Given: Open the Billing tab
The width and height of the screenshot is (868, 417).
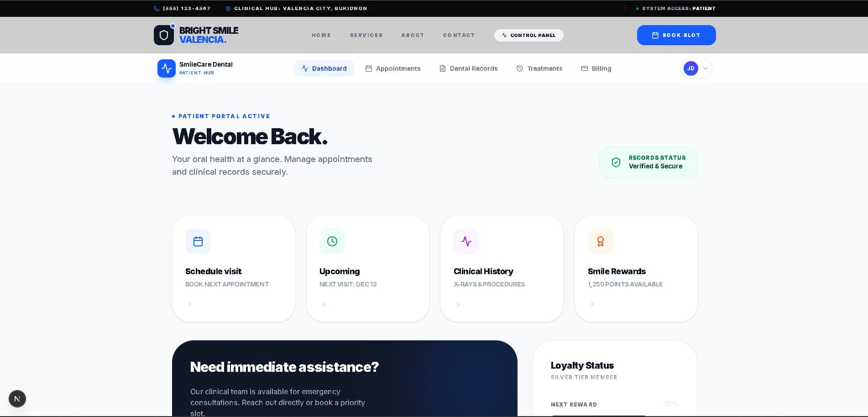Looking at the screenshot, I should (x=596, y=68).
